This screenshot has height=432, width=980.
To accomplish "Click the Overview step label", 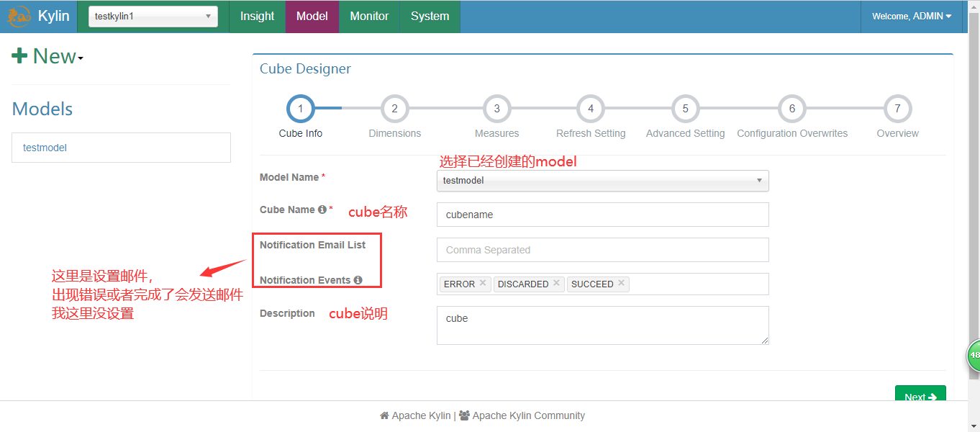I will pos(897,133).
